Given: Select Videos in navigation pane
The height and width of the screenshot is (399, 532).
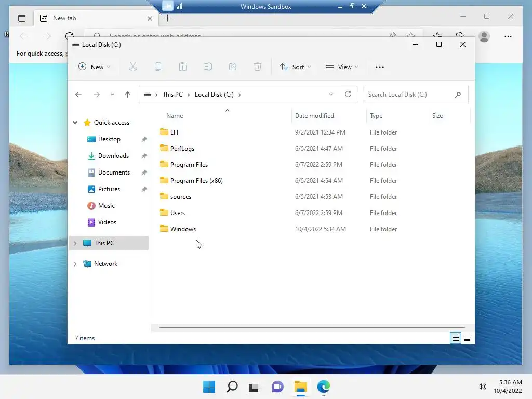Looking at the screenshot, I should click(107, 222).
